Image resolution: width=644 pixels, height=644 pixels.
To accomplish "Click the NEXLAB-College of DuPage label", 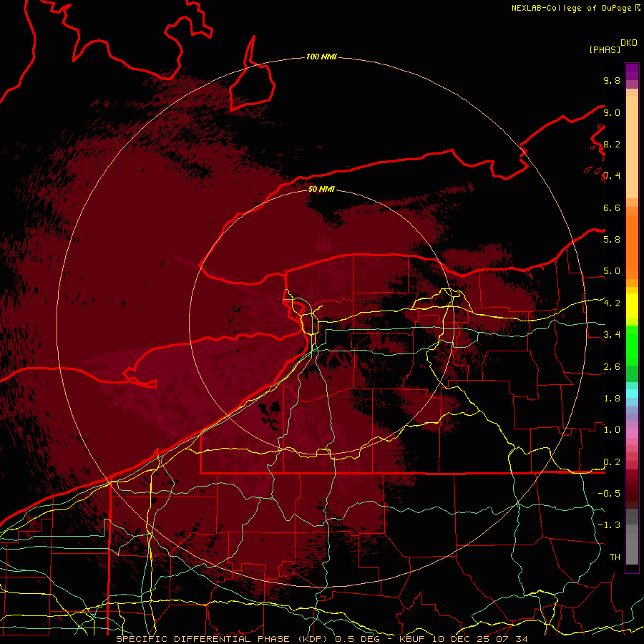I will (x=571, y=8).
